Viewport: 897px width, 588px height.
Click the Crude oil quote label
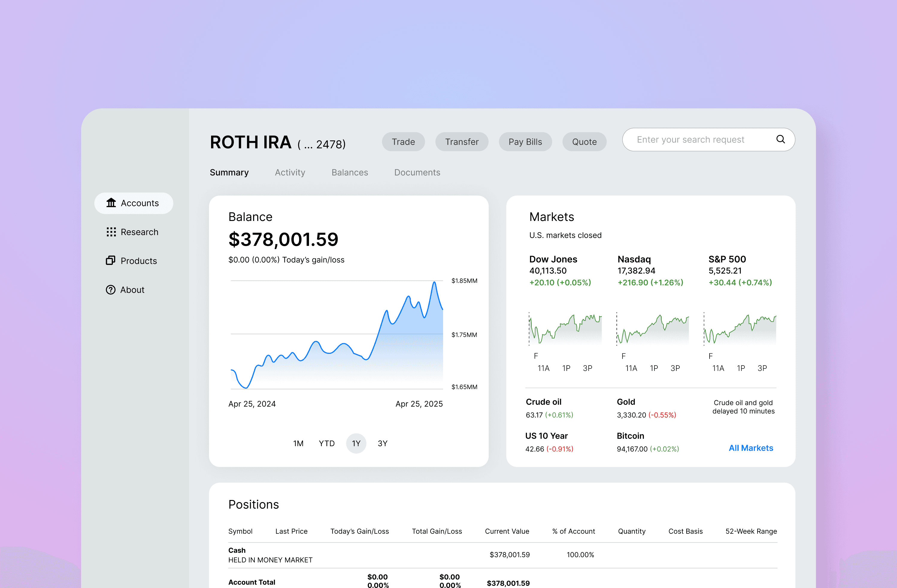(x=543, y=402)
